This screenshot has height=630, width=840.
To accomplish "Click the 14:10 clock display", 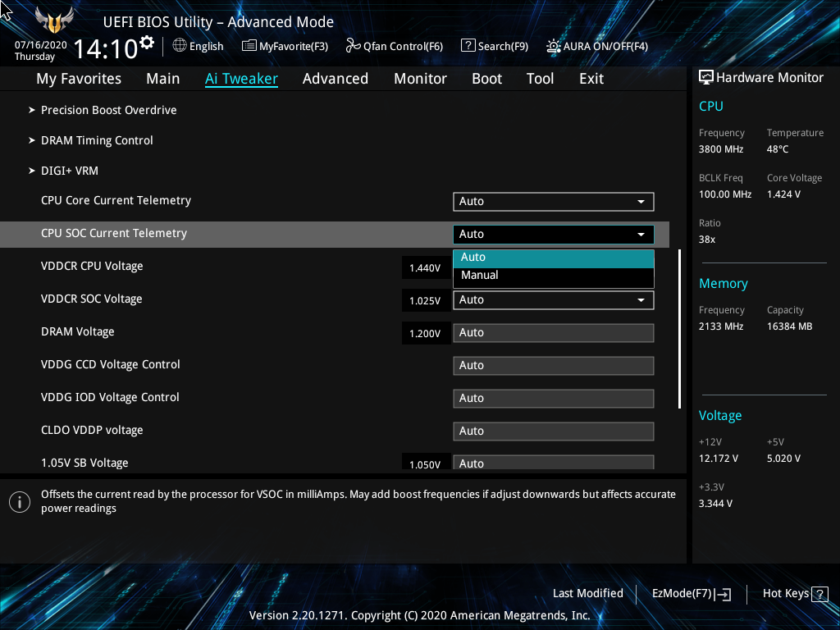I will click(x=106, y=48).
